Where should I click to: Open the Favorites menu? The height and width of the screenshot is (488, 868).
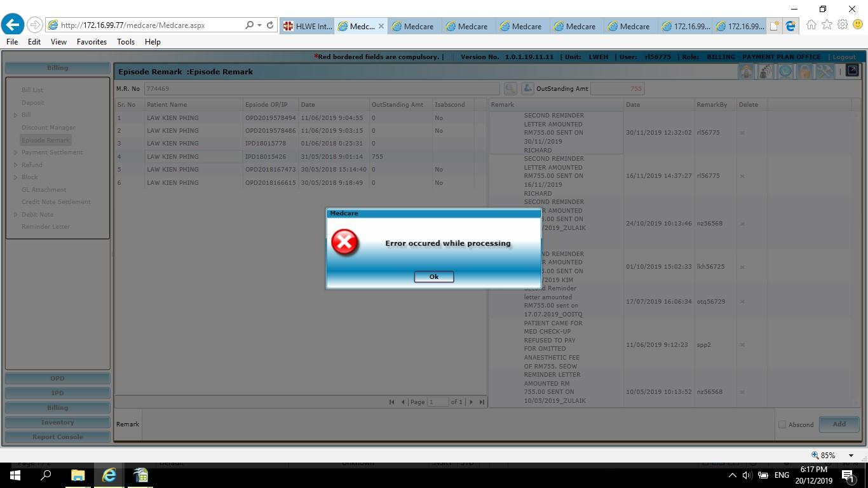(x=92, y=42)
